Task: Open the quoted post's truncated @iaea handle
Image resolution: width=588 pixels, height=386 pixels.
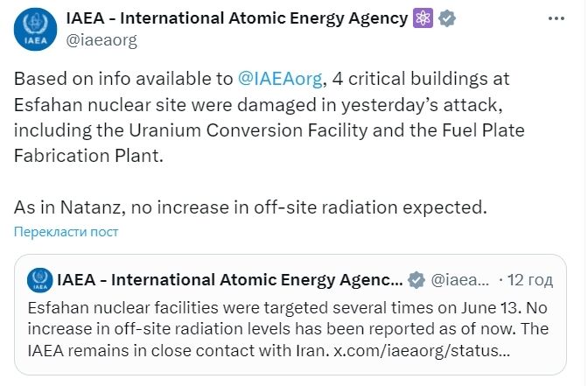Action: pyautogui.click(x=459, y=280)
